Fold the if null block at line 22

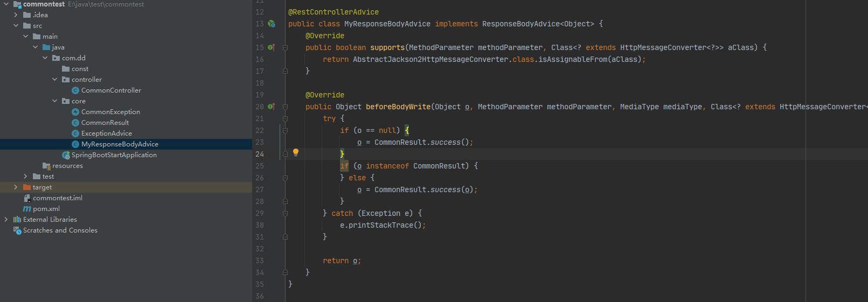[285, 130]
